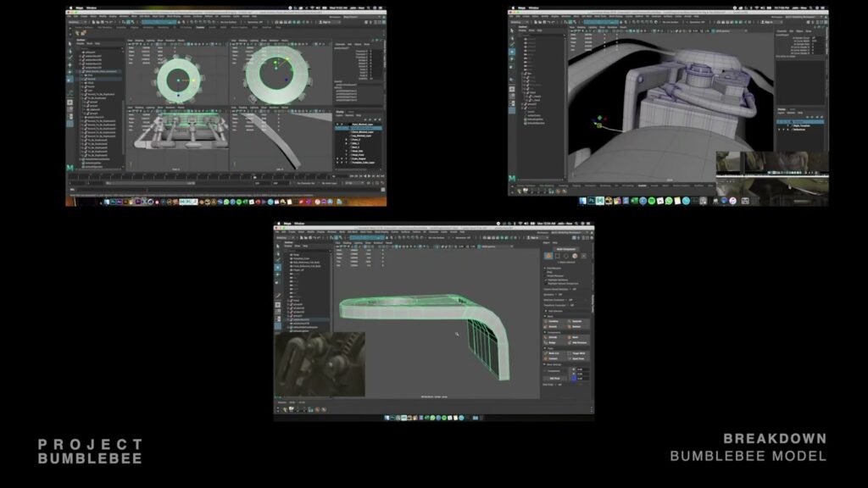Enable Drag selection option in Modeling Toolkit
This screenshot has height=488, width=868.
click(x=549, y=272)
